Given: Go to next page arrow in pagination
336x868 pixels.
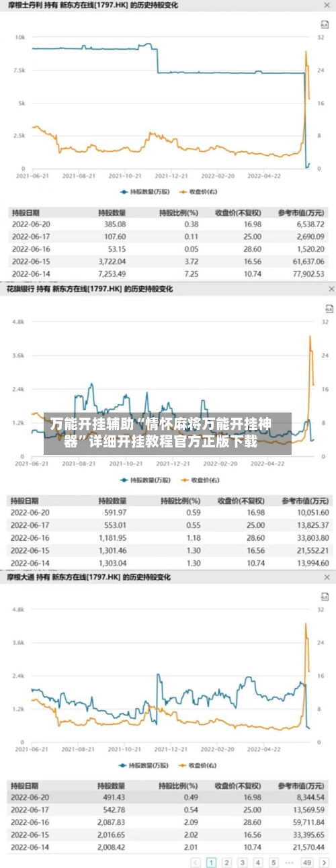Looking at the screenshot, I should (324, 863).
